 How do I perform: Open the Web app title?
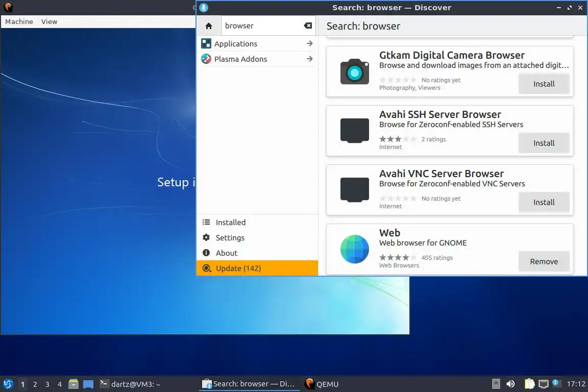[389, 233]
